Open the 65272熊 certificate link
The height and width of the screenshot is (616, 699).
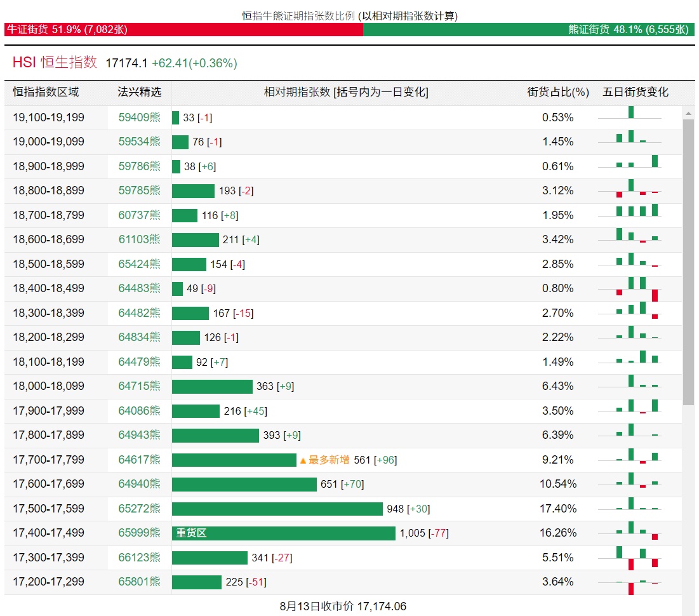139,509
